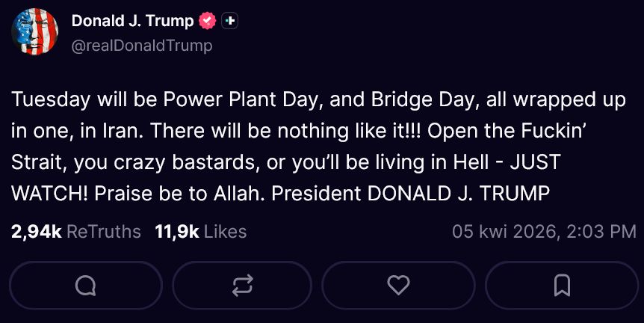Click the word "Likes" label
Viewport: 644px width, 323px height.
click(x=224, y=232)
